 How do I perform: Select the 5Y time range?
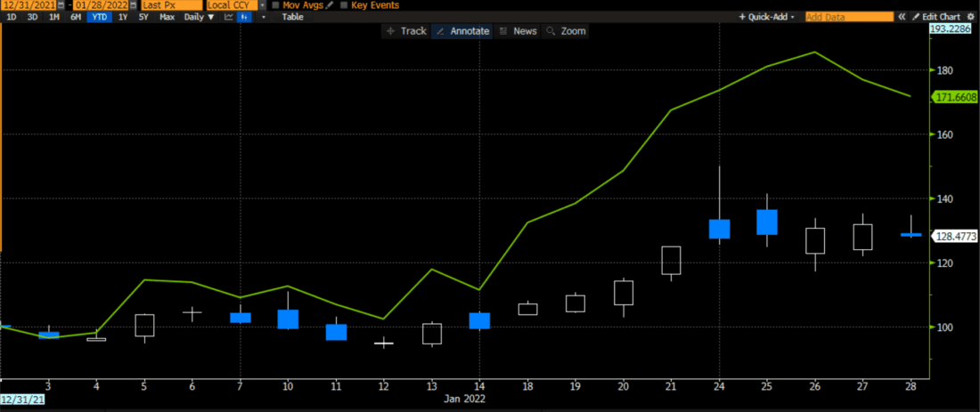pos(143,17)
